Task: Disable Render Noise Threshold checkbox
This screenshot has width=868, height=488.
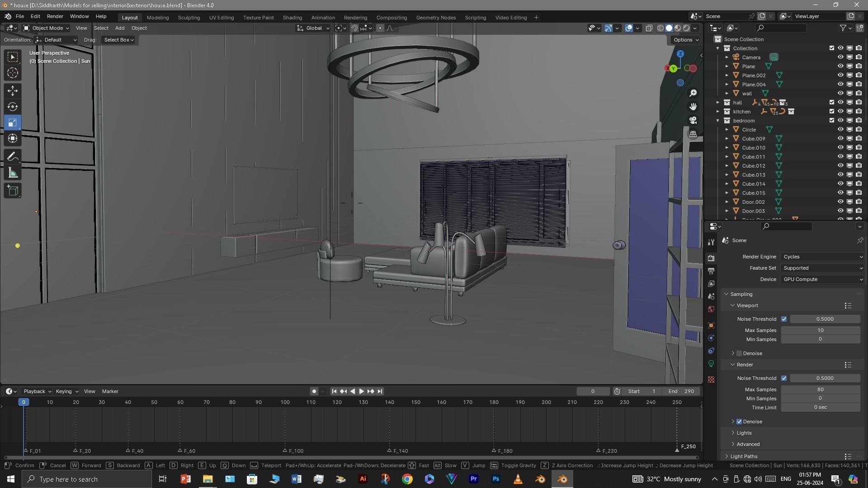Action: (784, 378)
